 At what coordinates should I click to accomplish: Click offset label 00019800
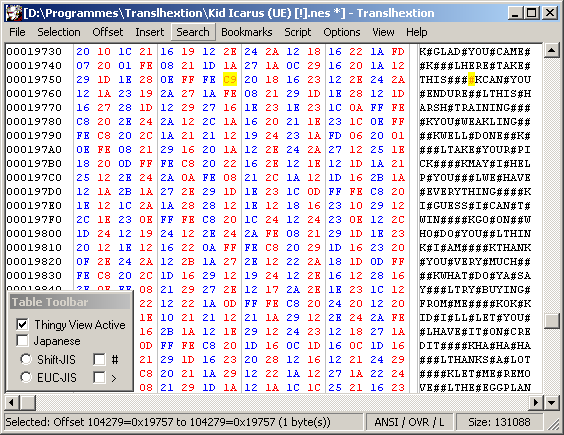tap(34, 234)
